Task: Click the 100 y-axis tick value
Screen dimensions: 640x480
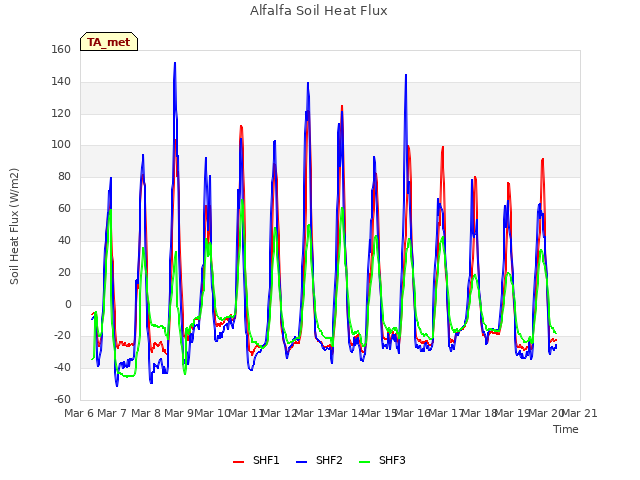Action: (x=61, y=145)
